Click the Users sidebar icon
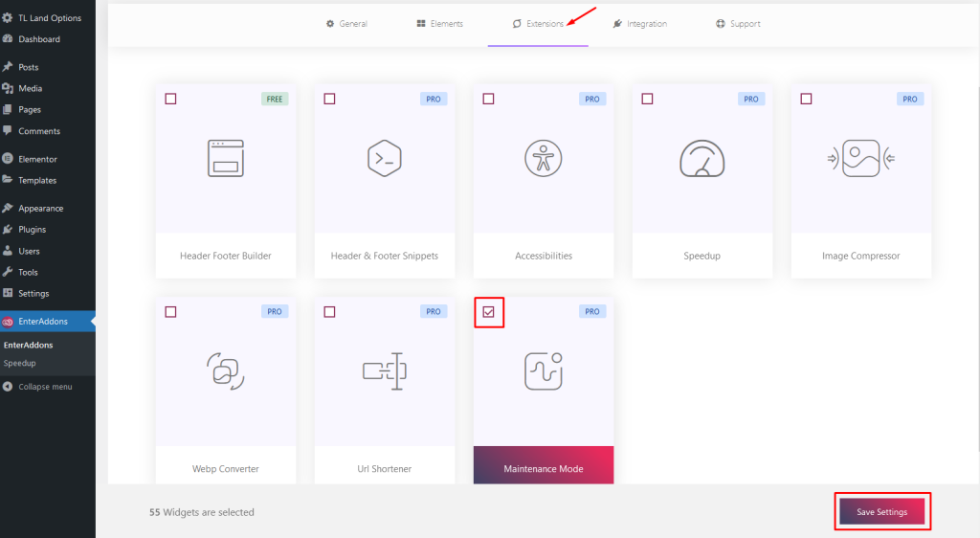Screen dimensions: 980x538 click(x=8, y=251)
